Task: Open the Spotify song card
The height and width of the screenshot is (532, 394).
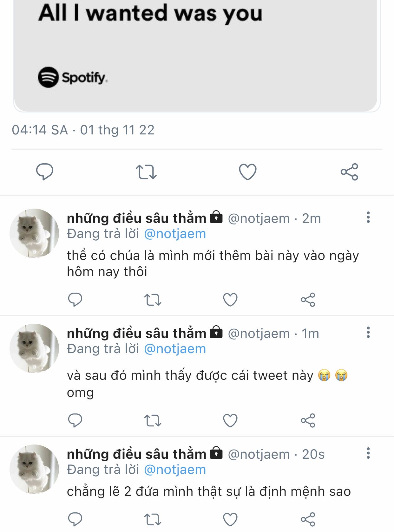Action: [197, 54]
